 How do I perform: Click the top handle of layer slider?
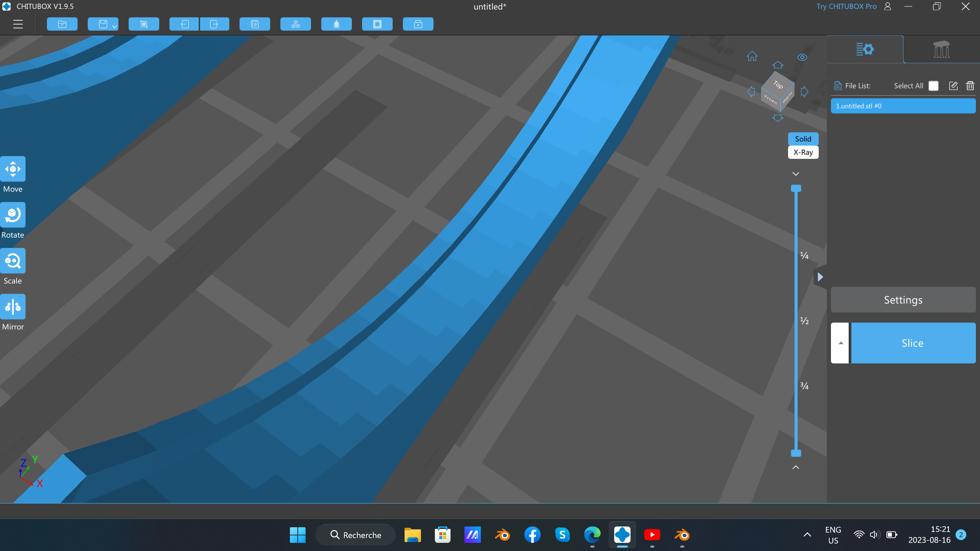pyautogui.click(x=796, y=188)
